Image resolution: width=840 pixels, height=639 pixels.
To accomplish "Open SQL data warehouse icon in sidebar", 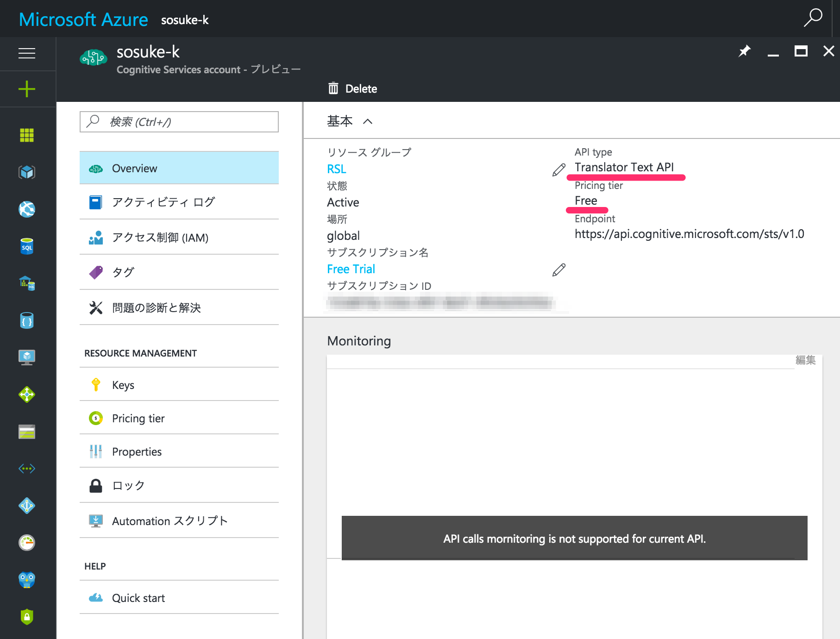I will 27,283.
